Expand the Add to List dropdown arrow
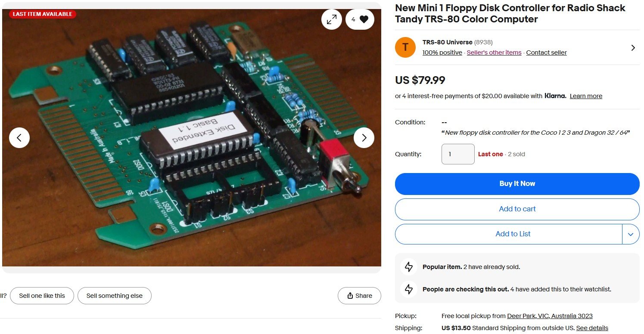This screenshot has height=334, width=644. point(631,234)
